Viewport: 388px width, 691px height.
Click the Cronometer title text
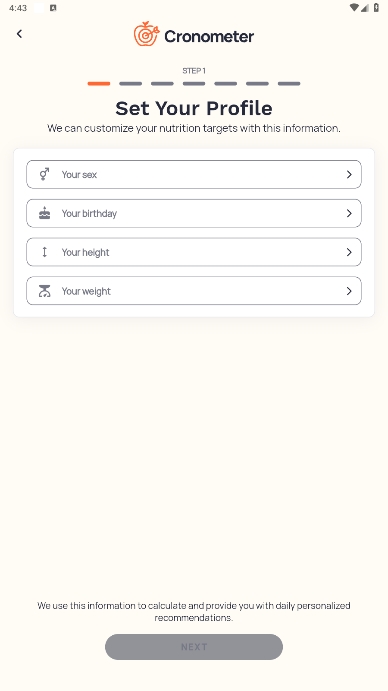tap(209, 36)
